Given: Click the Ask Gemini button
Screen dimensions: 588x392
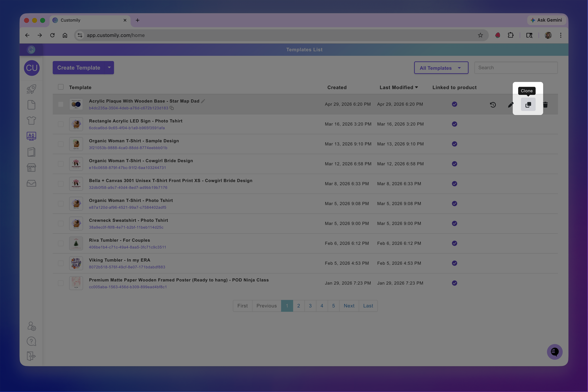Looking at the screenshot, I should pyautogui.click(x=547, y=20).
